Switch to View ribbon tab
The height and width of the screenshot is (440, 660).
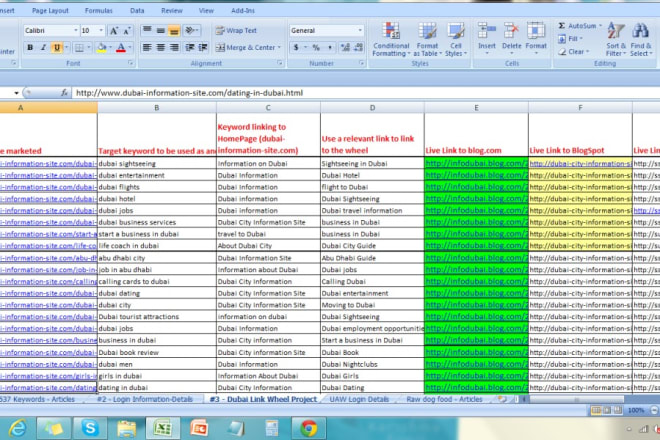tap(206, 11)
